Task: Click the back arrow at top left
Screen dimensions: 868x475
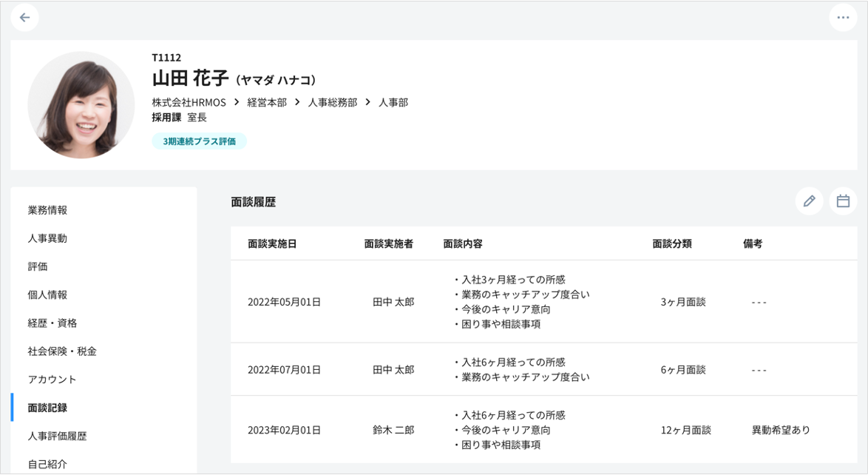Action: [x=25, y=17]
